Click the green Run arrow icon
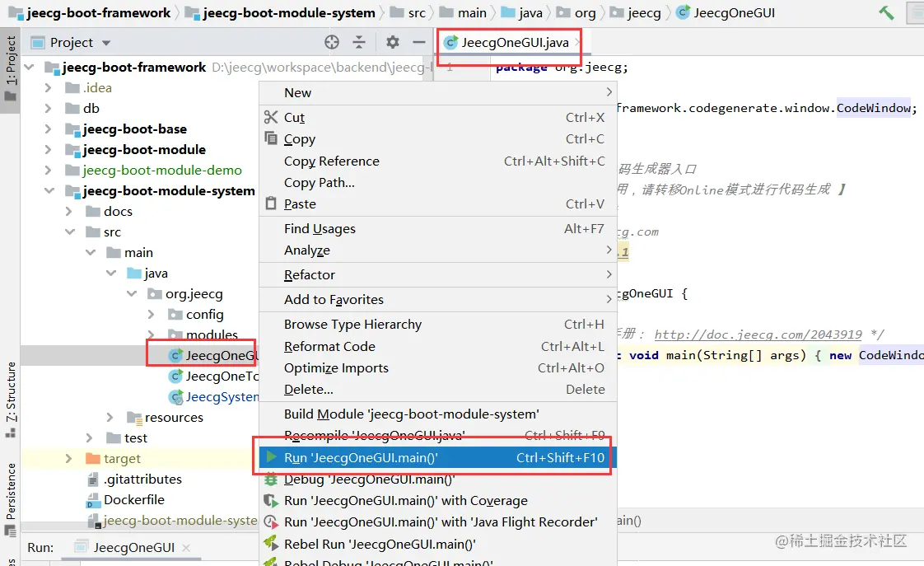Image resolution: width=924 pixels, height=566 pixels. click(x=271, y=457)
